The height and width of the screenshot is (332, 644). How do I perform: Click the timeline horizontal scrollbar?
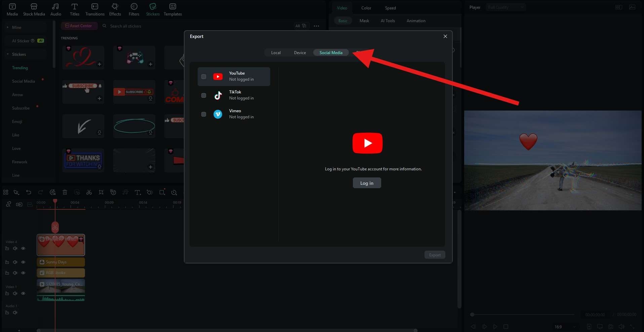[227, 330]
